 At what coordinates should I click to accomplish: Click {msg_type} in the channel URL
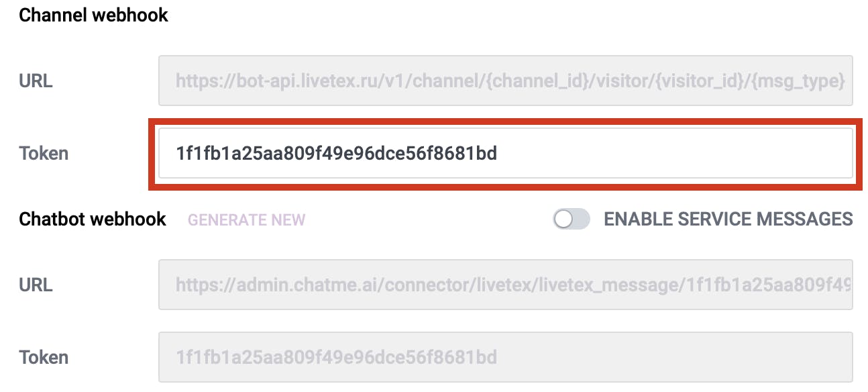coord(800,81)
